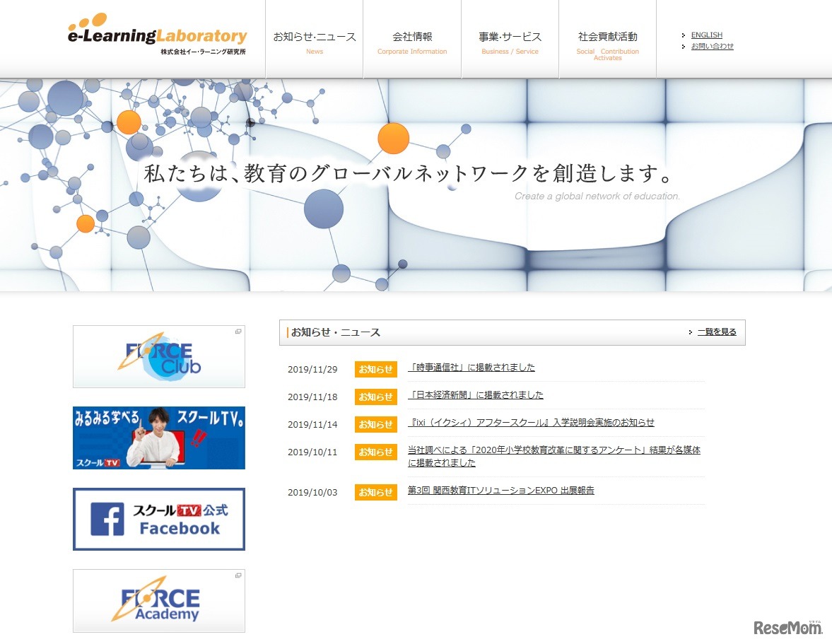This screenshot has width=832, height=644.
Task: Click the e-Learning Laboratory logo
Action: 156,35
